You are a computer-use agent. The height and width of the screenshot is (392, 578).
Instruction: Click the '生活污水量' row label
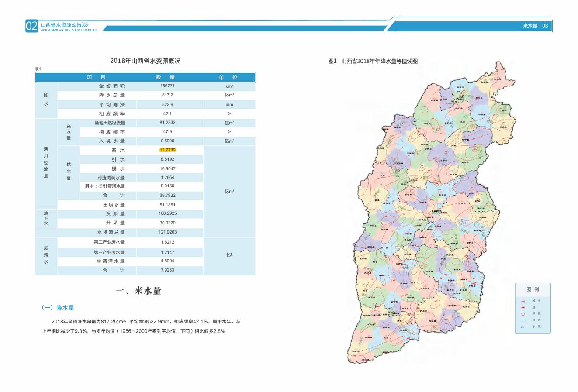[111, 261]
